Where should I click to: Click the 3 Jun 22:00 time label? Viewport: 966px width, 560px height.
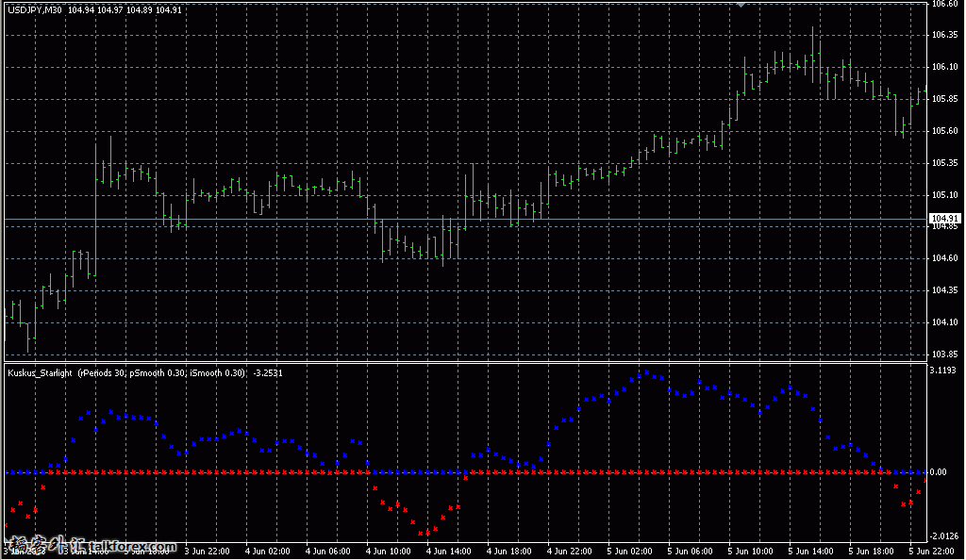[x=207, y=552]
